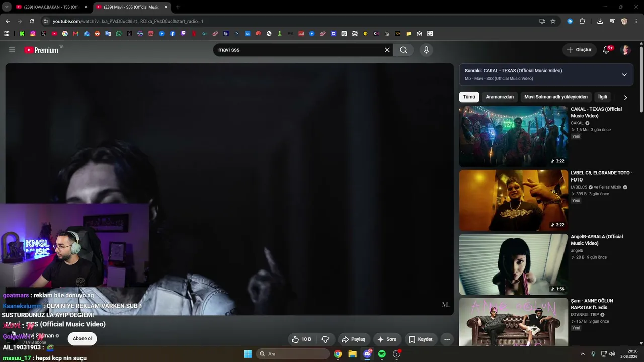
Task: Open Chrome from the taskbar
Action: click(338, 354)
